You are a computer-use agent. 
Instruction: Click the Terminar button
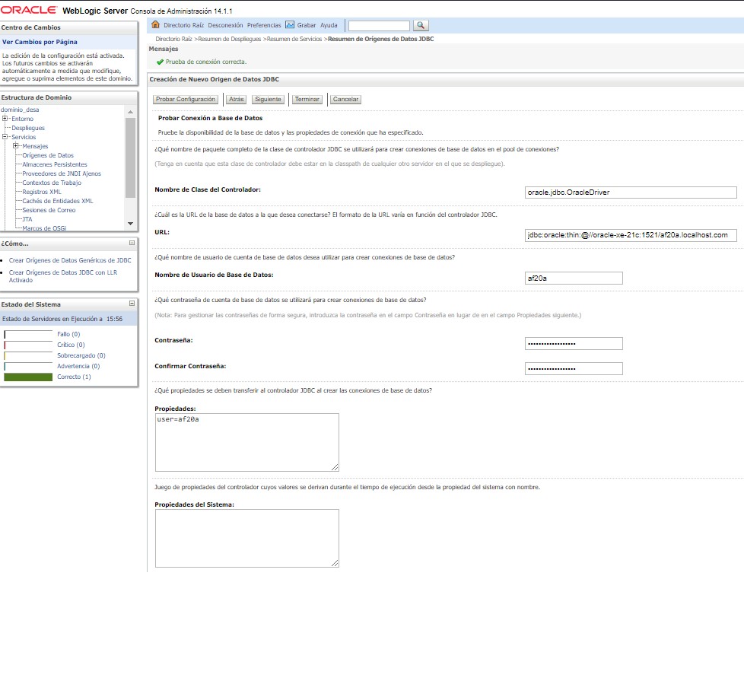coord(307,99)
